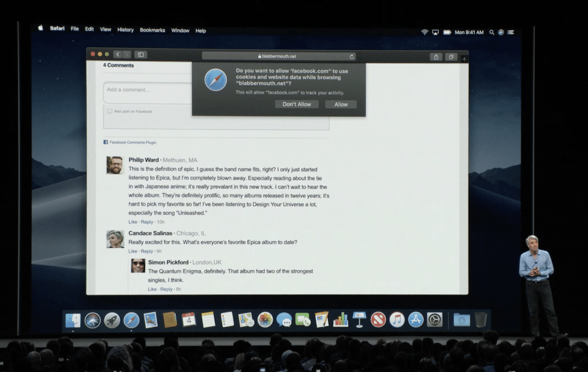Reply to Simon Pickford's comment
This screenshot has height=372, width=588.
[166, 289]
